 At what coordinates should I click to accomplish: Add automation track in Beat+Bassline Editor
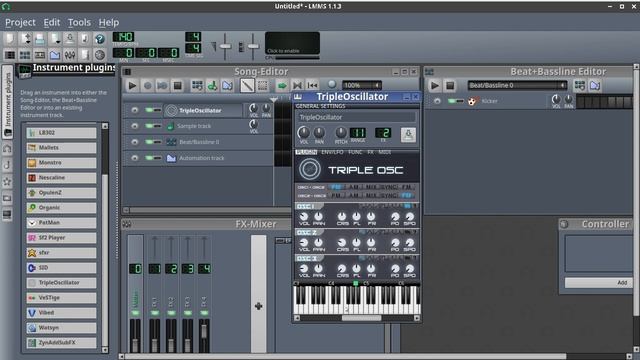pyautogui.click(x=595, y=85)
